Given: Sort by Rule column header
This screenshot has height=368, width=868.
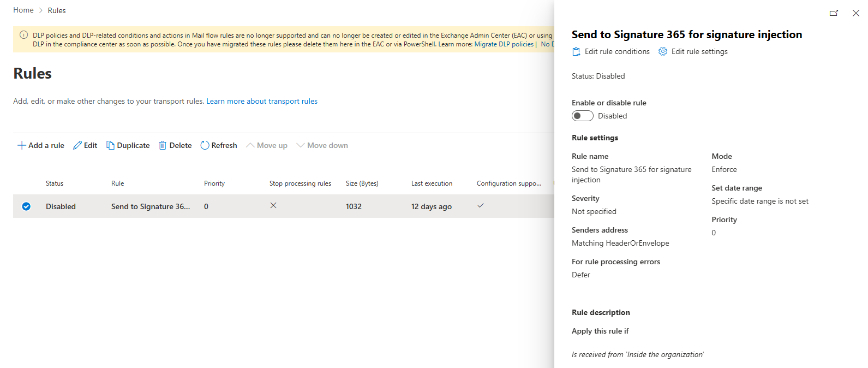Looking at the screenshot, I should point(118,183).
